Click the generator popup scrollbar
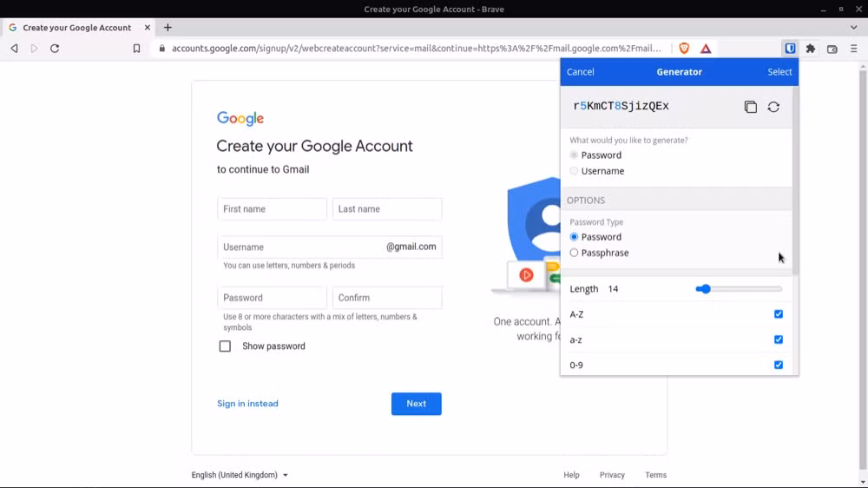Image resolution: width=868 pixels, height=488 pixels. [x=795, y=181]
